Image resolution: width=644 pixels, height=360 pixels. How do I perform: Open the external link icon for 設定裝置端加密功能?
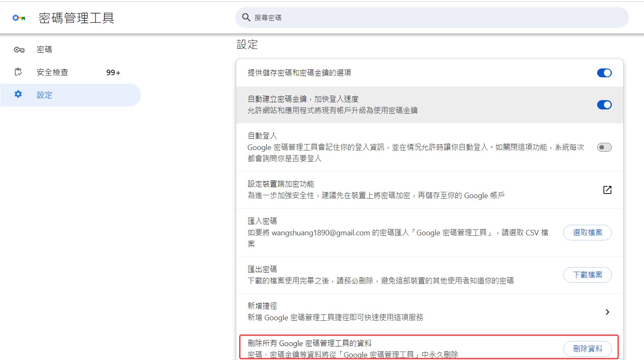(x=607, y=190)
